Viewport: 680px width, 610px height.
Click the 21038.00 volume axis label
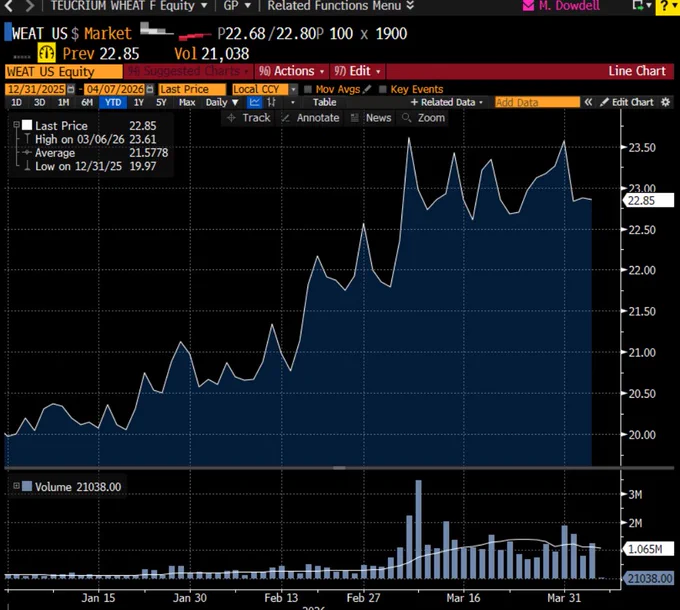pos(648,578)
